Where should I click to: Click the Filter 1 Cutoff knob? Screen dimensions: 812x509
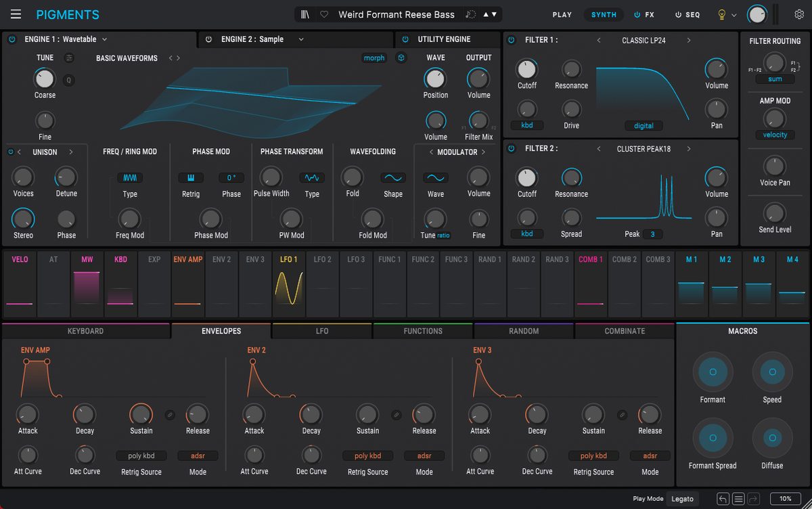click(526, 68)
